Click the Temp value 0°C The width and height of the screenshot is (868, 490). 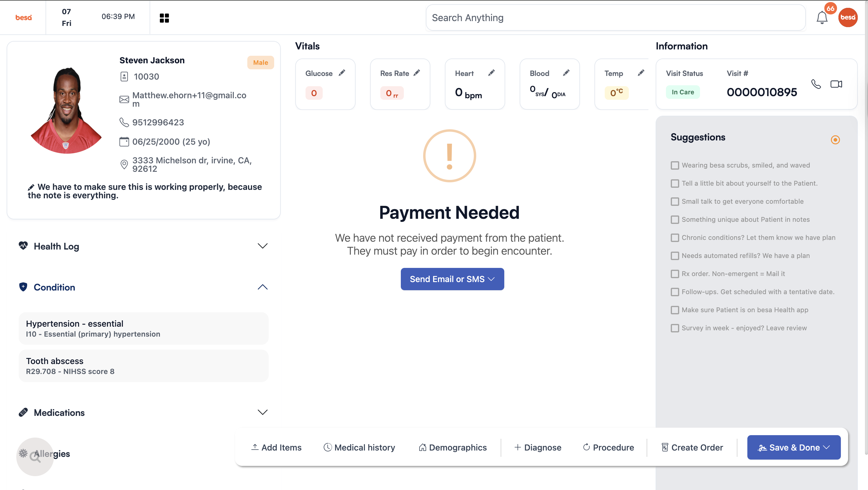point(616,93)
